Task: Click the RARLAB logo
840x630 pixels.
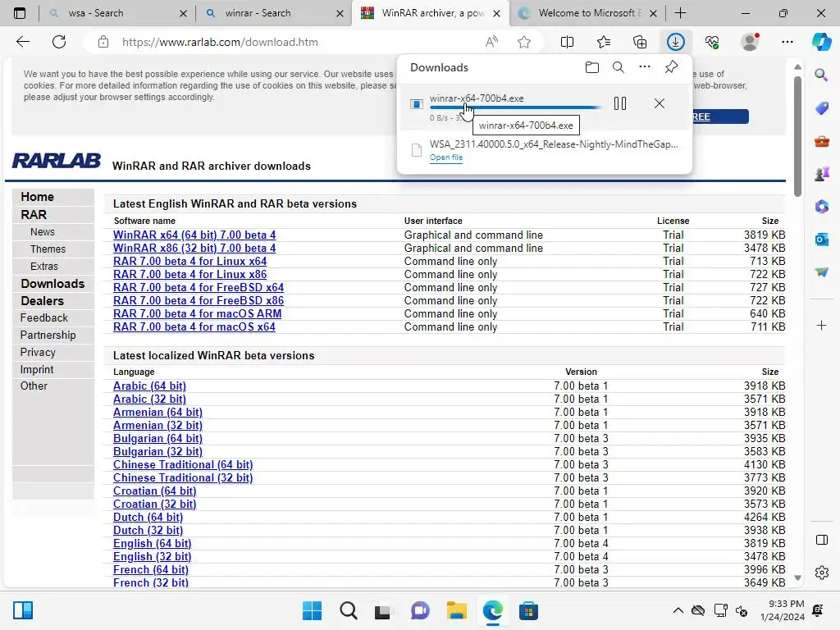Action: (x=57, y=160)
